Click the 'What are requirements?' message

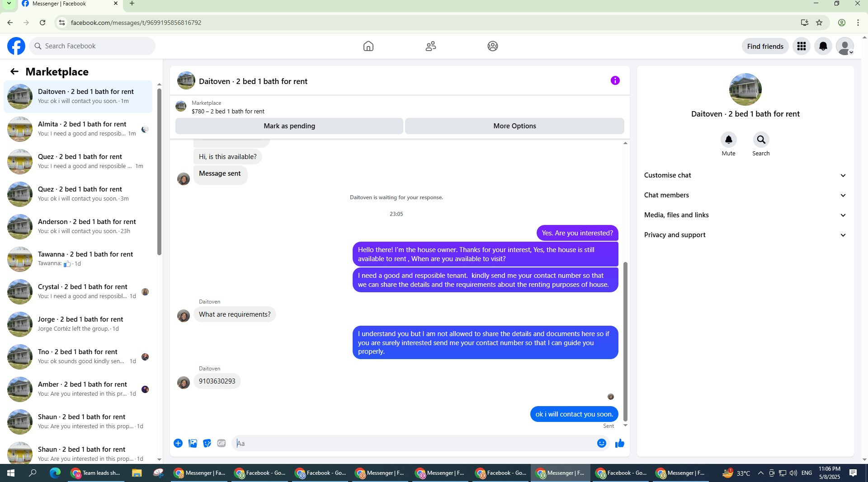pos(235,314)
